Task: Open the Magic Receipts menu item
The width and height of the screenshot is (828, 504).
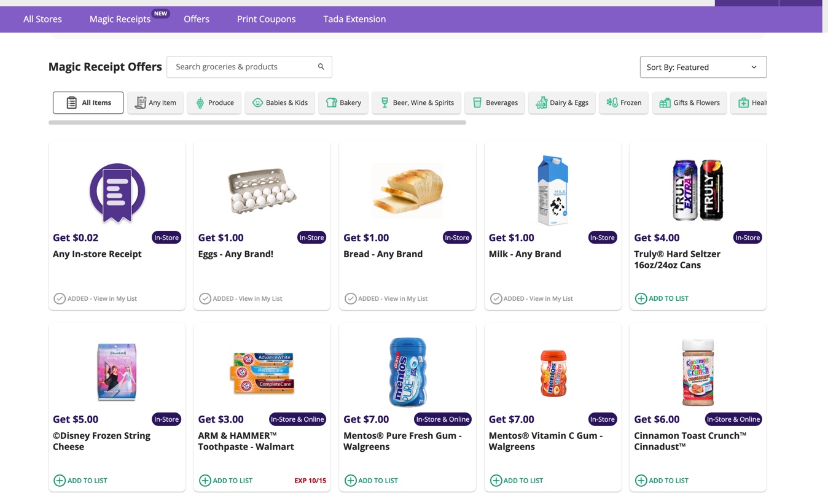Action: 120,19
